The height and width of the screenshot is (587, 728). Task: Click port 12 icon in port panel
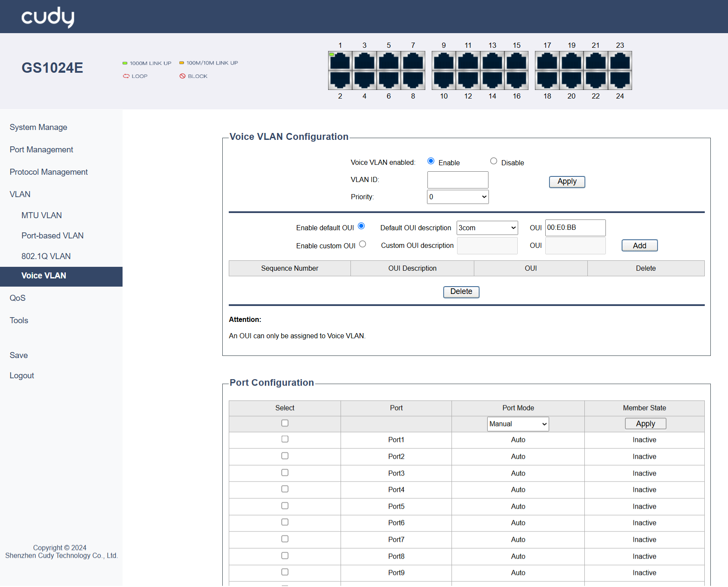(x=468, y=80)
